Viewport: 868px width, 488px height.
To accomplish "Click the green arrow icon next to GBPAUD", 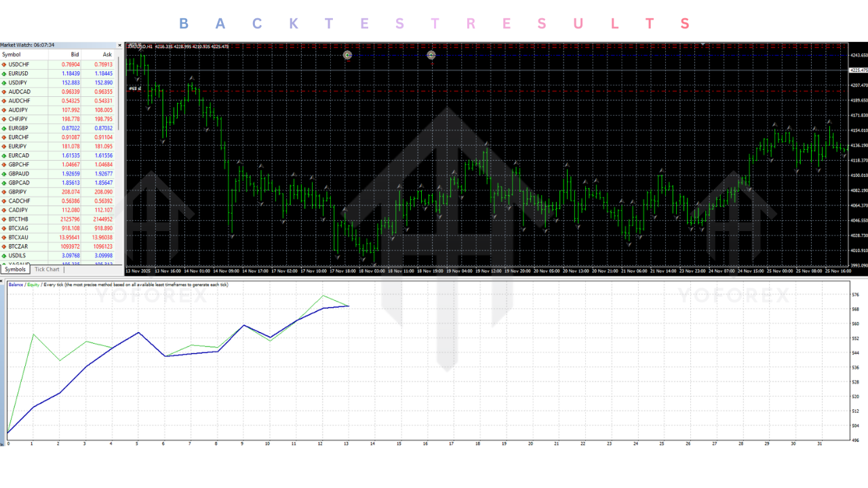I will click(x=5, y=174).
